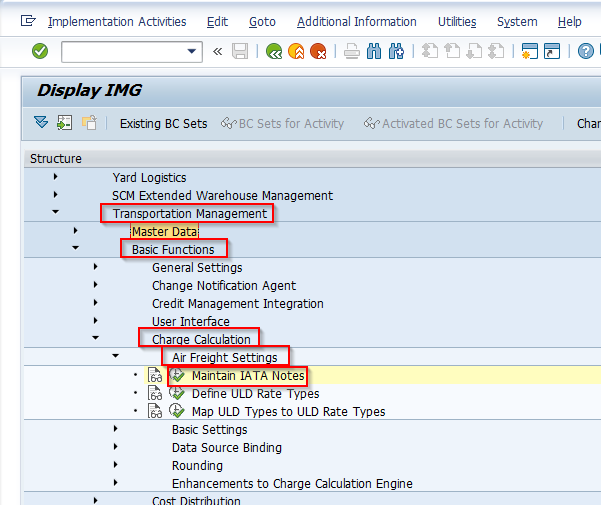Screen dimensions: 601x505
Task: Click the red Cancel icon
Action: (318, 51)
